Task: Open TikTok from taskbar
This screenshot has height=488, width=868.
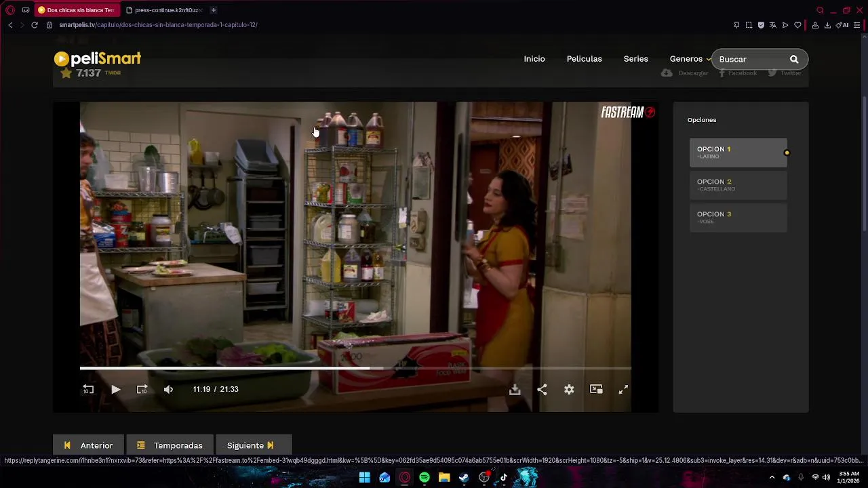Action: click(x=504, y=477)
